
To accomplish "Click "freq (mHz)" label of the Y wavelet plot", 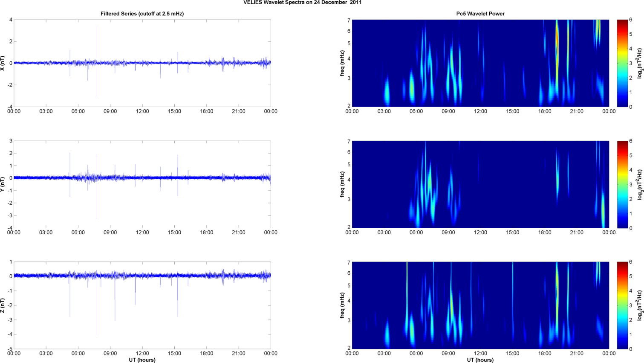I will click(x=342, y=184).
